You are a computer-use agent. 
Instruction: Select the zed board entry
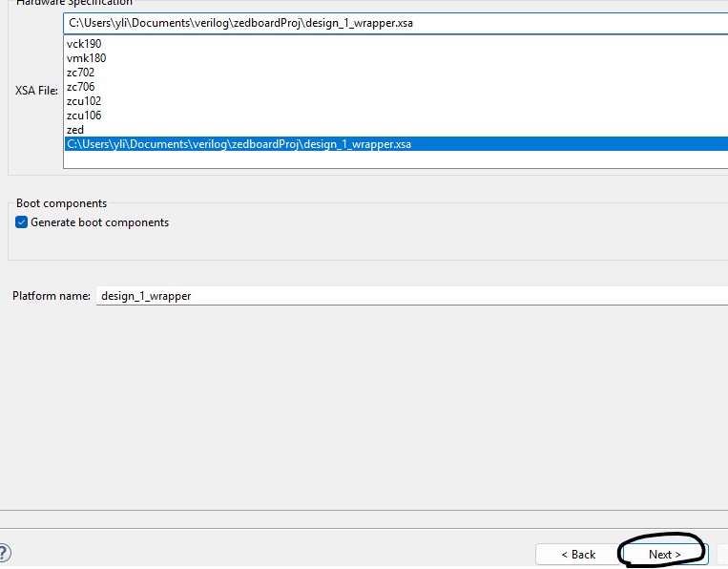pos(75,130)
